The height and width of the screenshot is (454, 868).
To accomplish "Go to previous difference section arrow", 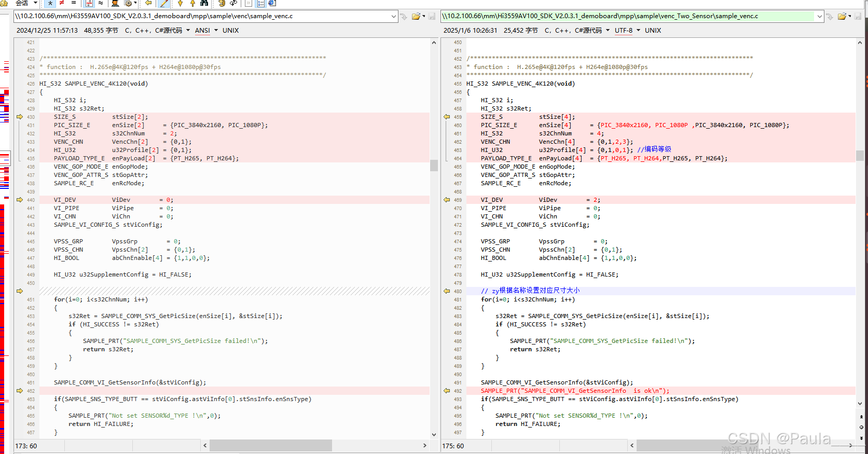I will point(192,3).
